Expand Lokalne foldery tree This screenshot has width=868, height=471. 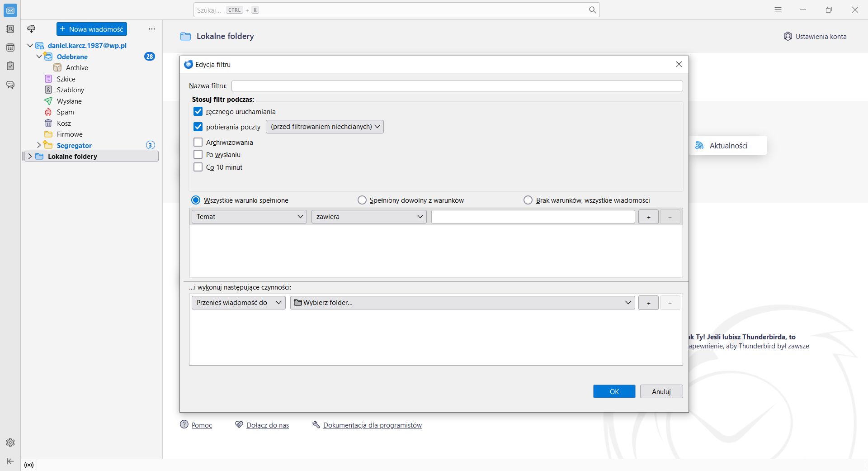point(30,156)
